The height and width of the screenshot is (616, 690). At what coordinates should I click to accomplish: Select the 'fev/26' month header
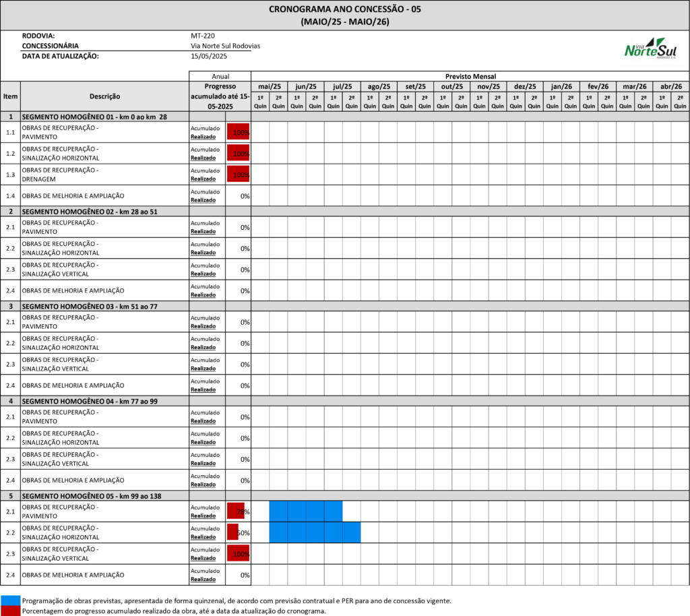point(598,87)
